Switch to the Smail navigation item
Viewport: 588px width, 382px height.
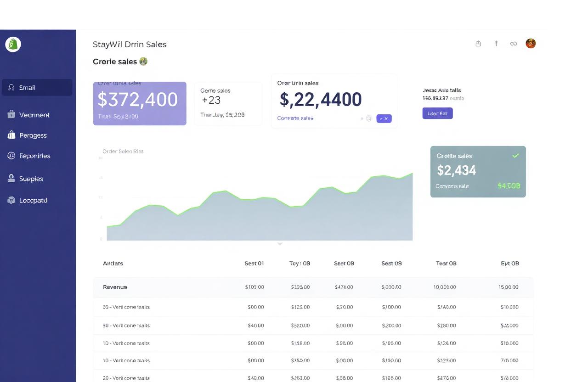coord(25,87)
